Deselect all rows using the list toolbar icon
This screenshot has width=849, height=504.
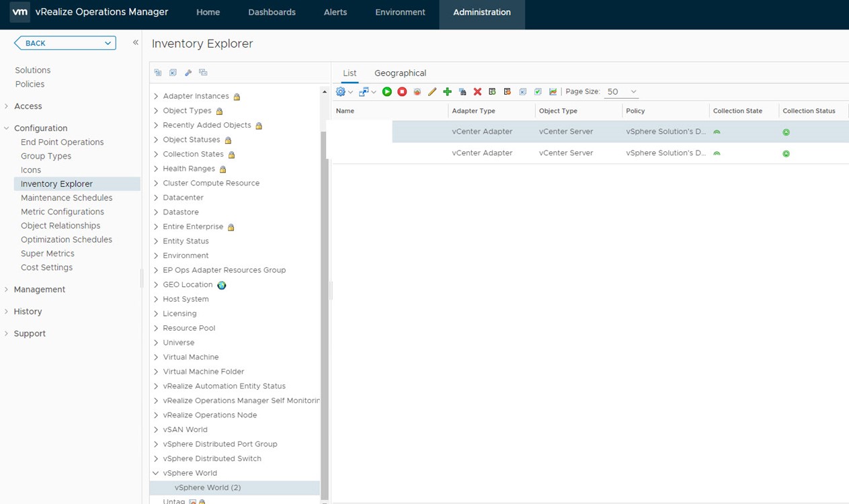(x=522, y=92)
